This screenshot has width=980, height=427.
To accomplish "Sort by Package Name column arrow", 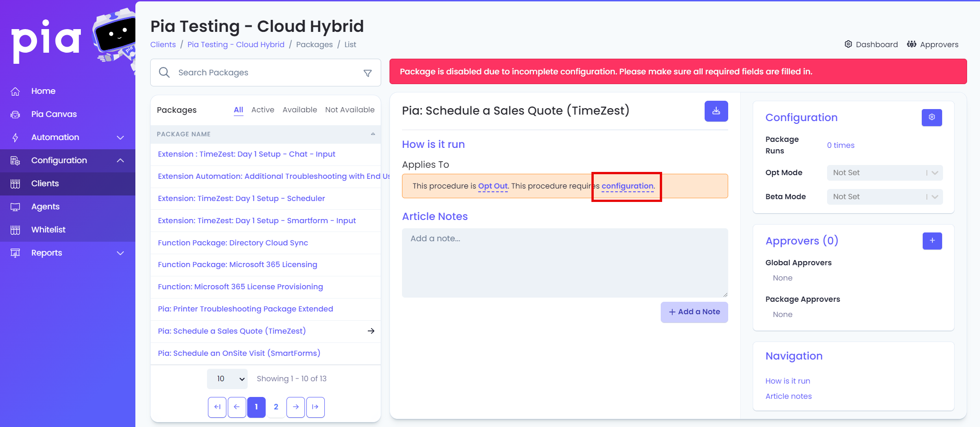I will coord(373,134).
